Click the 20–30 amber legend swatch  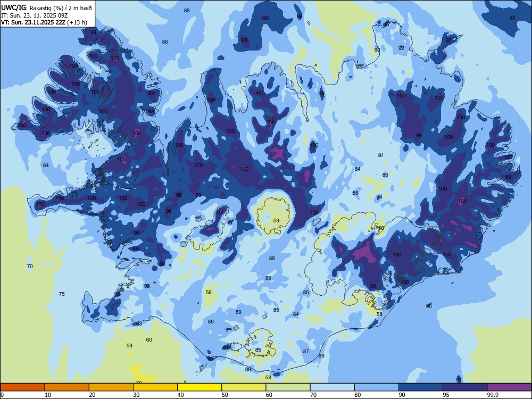[111, 387]
